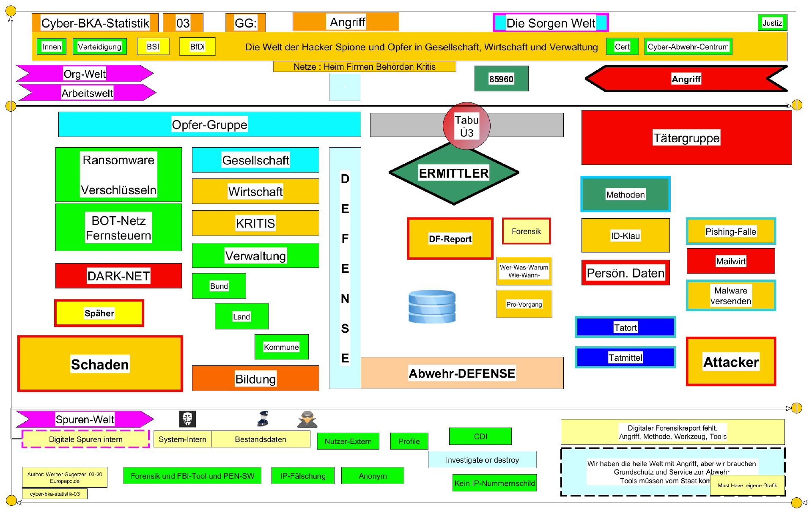This screenshot has height=513, width=812.
Task: Click the magenta Org-Welt arrow
Action: click(85, 74)
